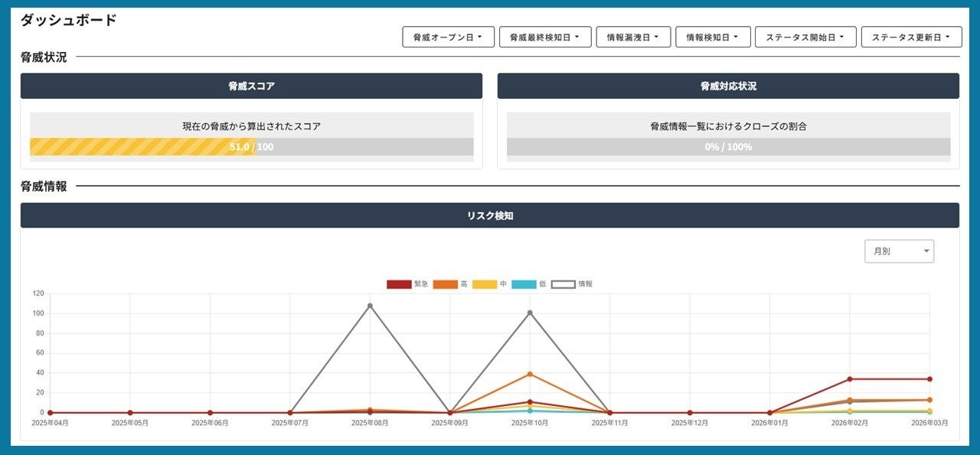Open the 脅威オープン日 filter dropdown
980x455 pixels.
click(448, 37)
